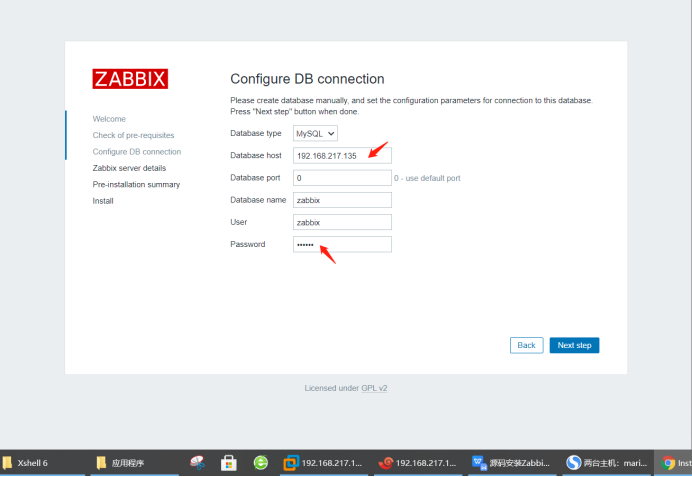Click the Password input field
The image size is (692, 477).
coord(342,244)
